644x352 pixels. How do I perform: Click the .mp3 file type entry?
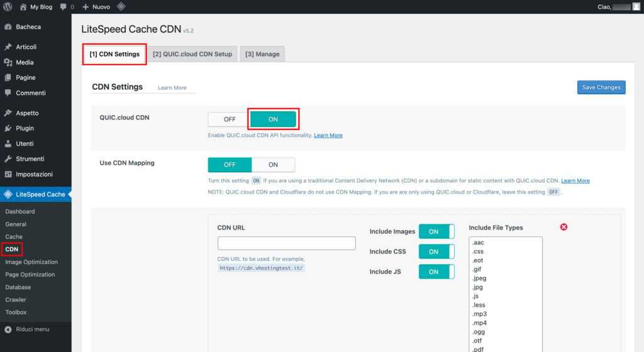[x=479, y=314]
